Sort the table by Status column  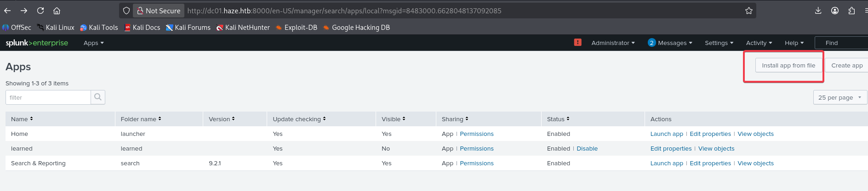(x=558, y=119)
